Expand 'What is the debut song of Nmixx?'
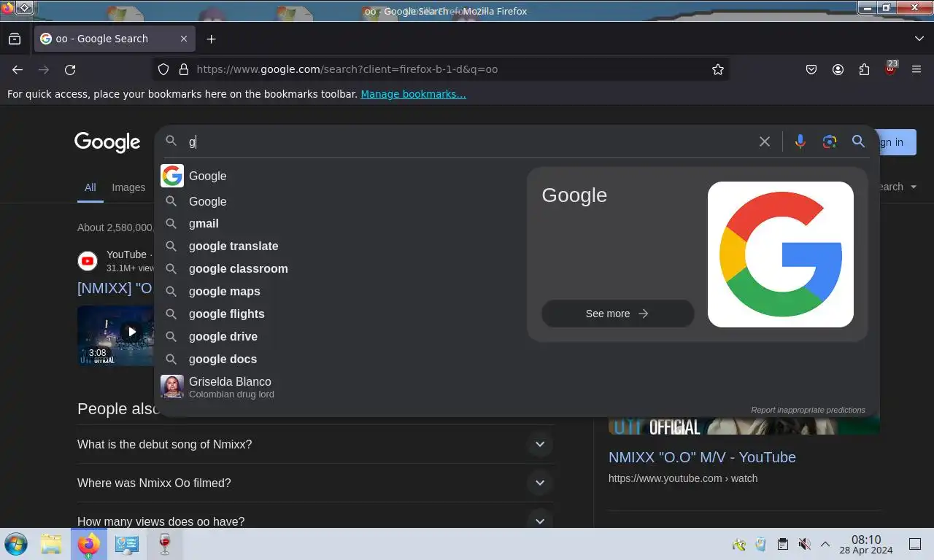The height and width of the screenshot is (560, 934). [x=315, y=444]
